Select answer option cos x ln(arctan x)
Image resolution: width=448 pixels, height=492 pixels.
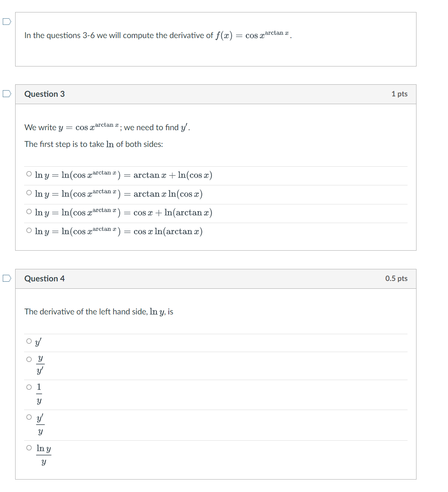click(x=29, y=230)
